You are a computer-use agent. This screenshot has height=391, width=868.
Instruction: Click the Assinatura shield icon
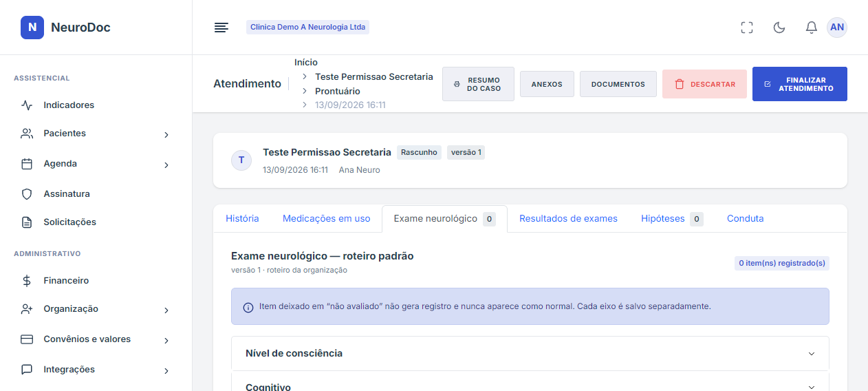pyautogui.click(x=27, y=194)
